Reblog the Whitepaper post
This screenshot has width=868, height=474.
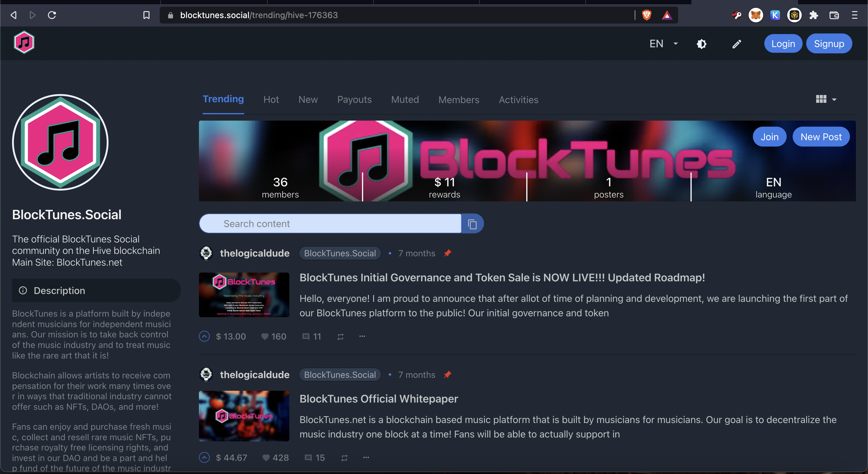pos(344,458)
